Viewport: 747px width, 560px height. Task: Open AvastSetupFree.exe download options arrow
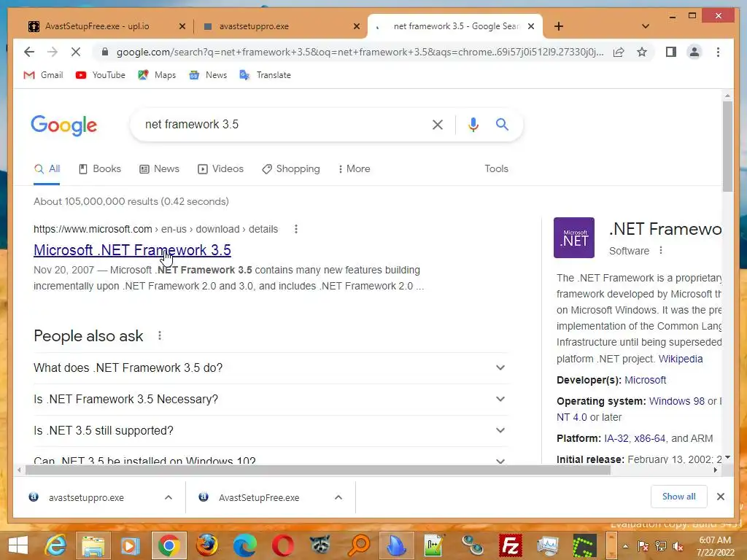tap(338, 497)
